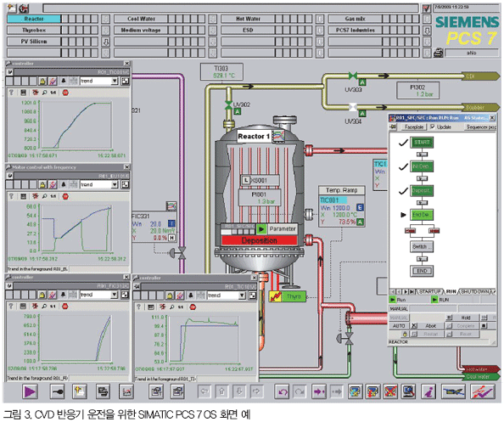Screen dimensions: 504x422
Task: Open trend dropdown in Motor control faceplate
Action: 115,184
